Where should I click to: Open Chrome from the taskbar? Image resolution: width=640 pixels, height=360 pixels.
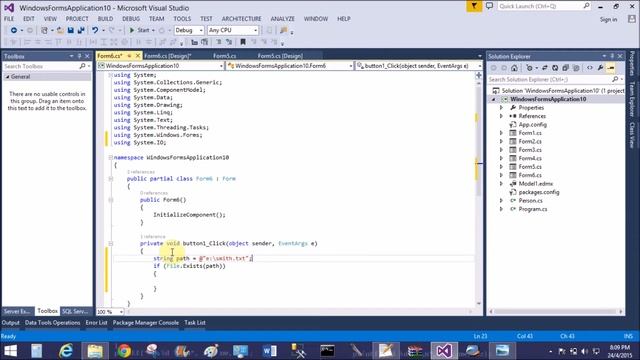point(124,351)
